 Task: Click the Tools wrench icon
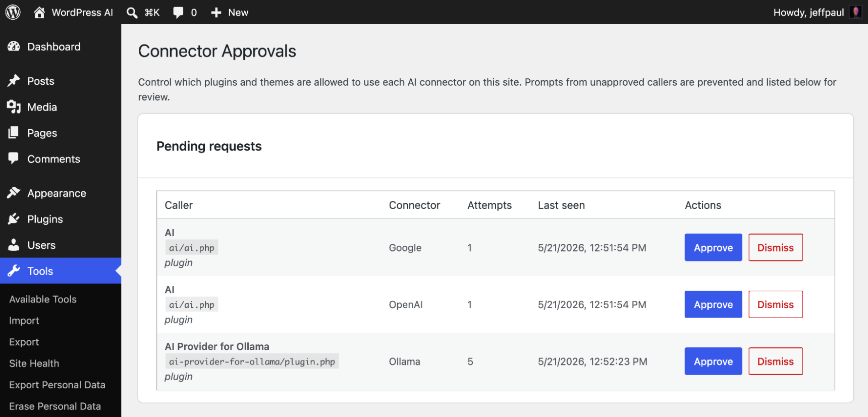click(14, 271)
